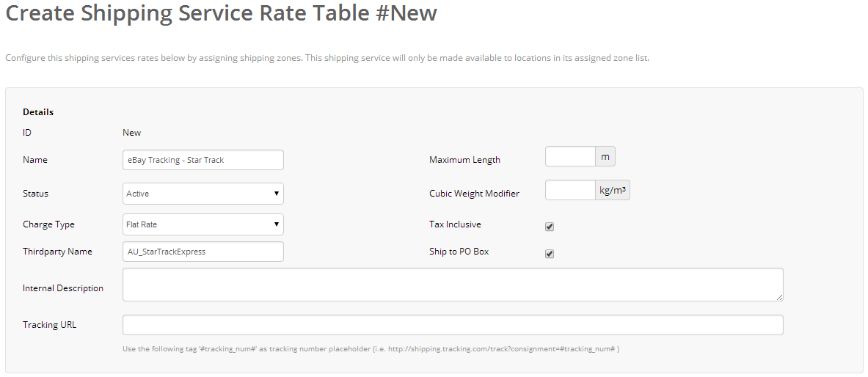The image size is (868, 377).
Task: Click the 'kg/m³' unit label
Action: 612,190
